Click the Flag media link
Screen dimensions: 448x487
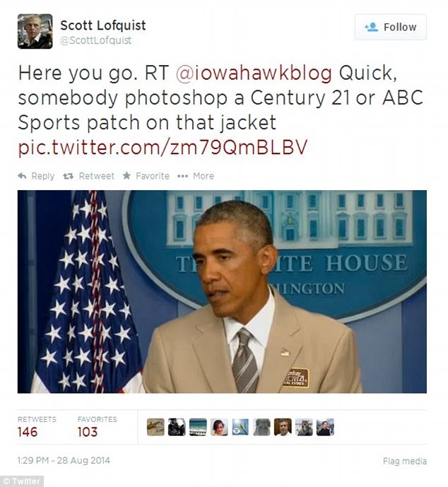click(404, 462)
